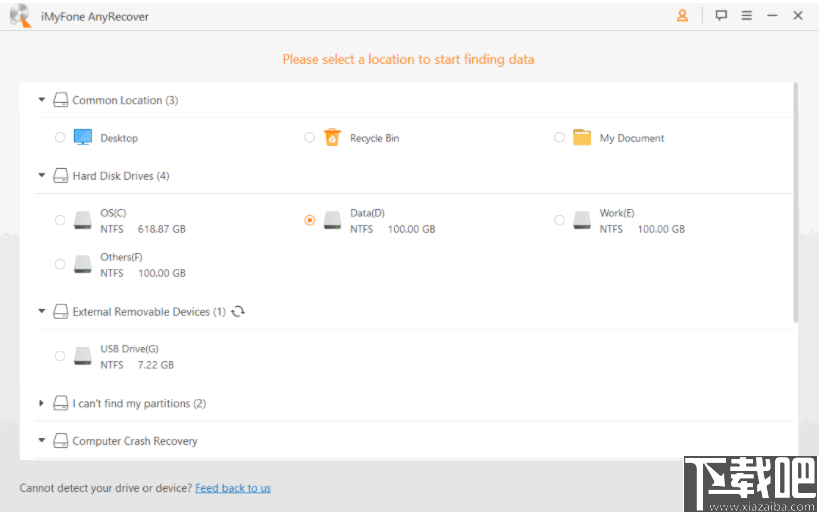Select the Data(D) radio button
This screenshot has height=512, width=819.
pyautogui.click(x=310, y=221)
